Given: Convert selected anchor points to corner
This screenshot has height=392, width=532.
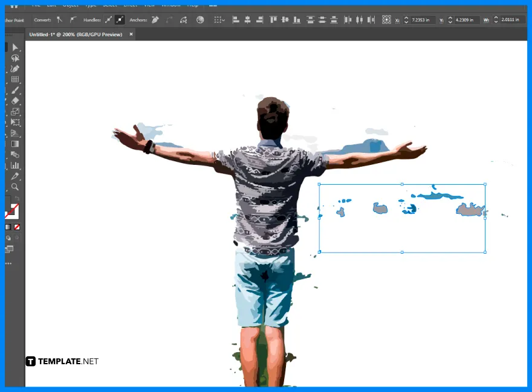Looking at the screenshot, I should 59,19.
